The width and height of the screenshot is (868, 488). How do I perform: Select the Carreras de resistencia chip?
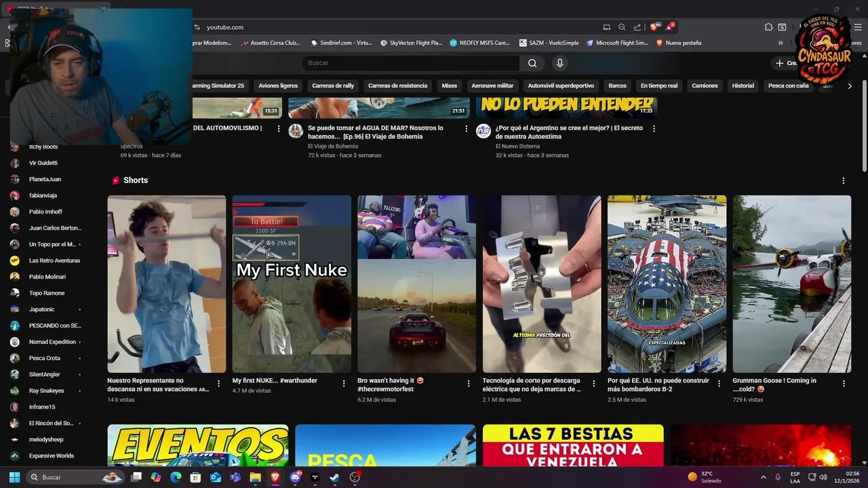[397, 86]
